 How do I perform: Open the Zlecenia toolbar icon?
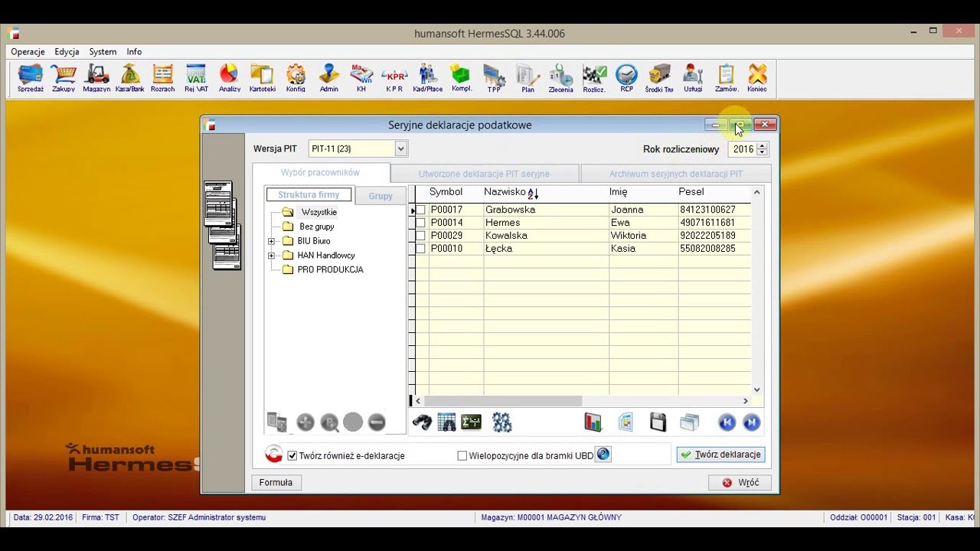560,79
